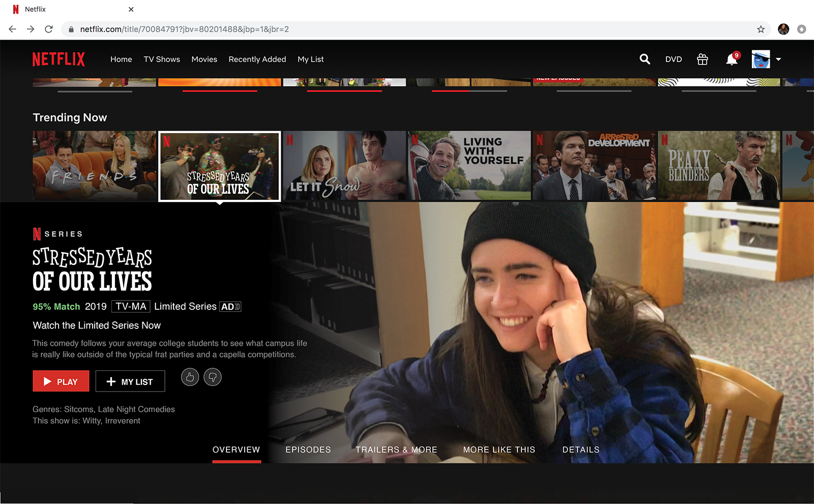Close the Netflix browser tab
This screenshot has height=504, width=814.
click(131, 9)
